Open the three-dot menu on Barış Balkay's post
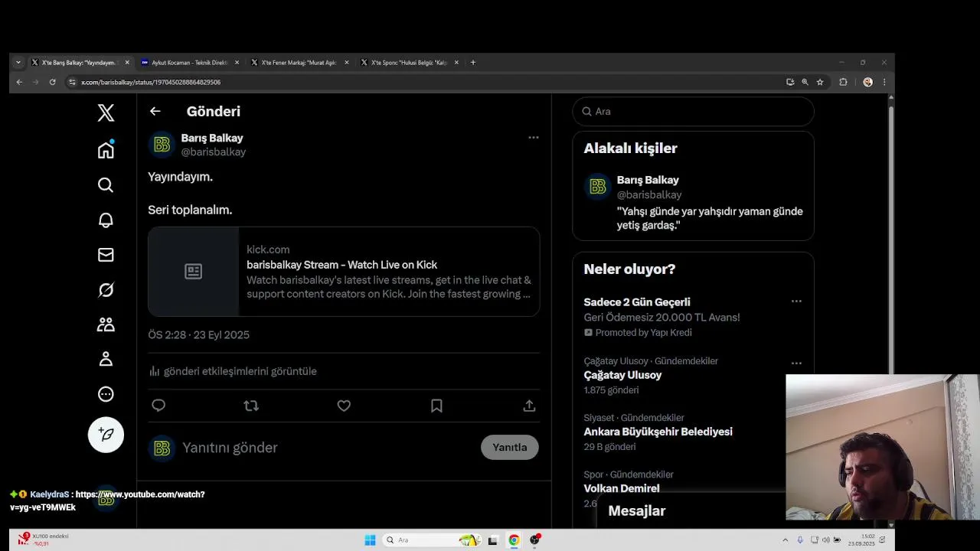Image resolution: width=980 pixels, height=551 pixels. pyautogui.click(x=534, y=138)
